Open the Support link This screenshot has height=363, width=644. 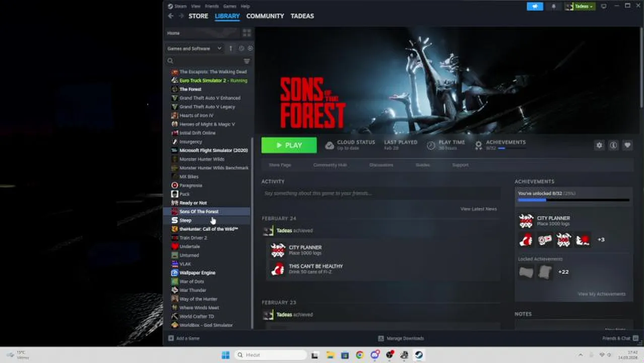click(460, 165)
